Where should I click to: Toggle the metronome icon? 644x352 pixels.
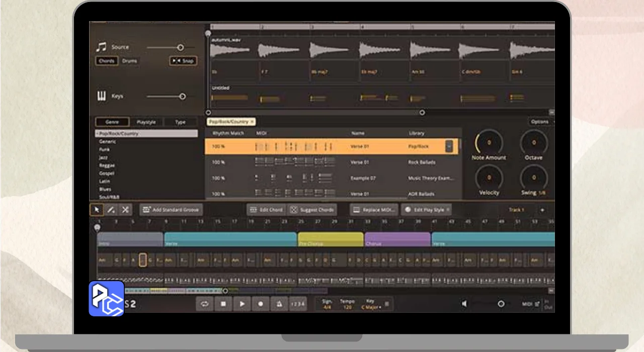(279, 304)
